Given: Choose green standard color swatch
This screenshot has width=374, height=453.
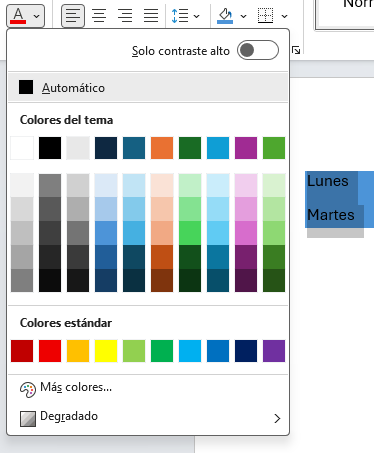Looking at the screenshot, I should click(x=162, y=351).
